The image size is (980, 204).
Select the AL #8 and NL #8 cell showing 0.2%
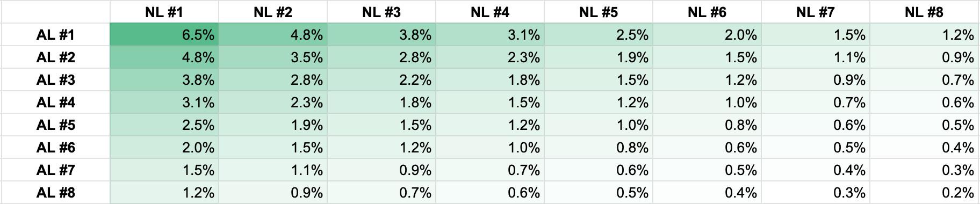pos(925,192)
